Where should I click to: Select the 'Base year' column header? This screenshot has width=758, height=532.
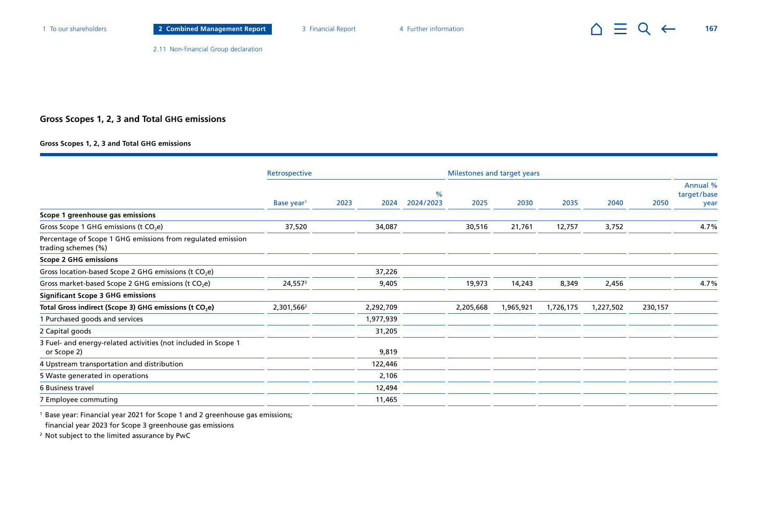coord(290,203)
